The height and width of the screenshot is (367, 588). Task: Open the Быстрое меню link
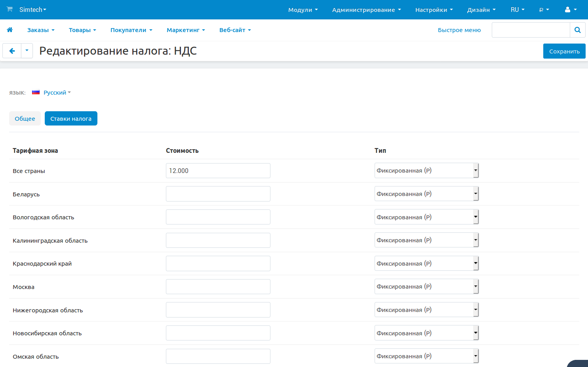[x=459, y=30]
